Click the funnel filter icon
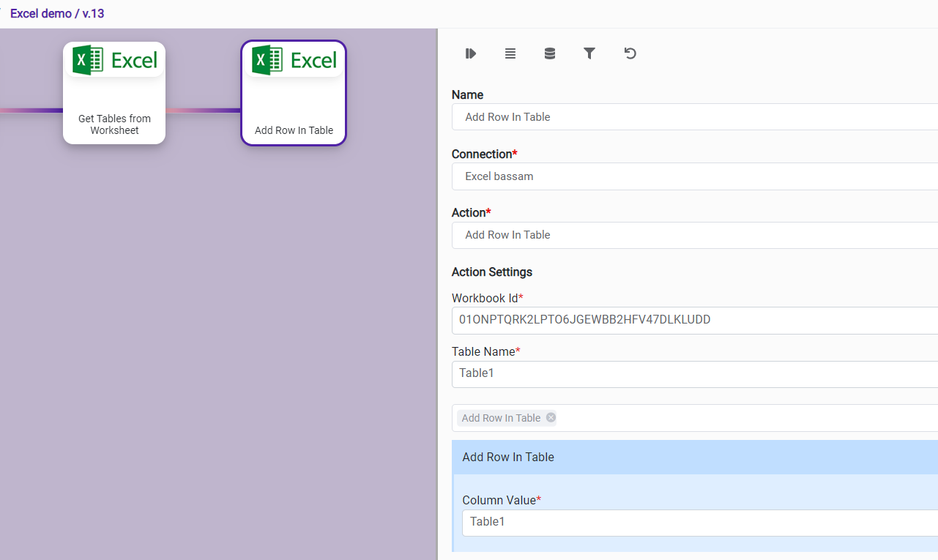 coord(589,53)
